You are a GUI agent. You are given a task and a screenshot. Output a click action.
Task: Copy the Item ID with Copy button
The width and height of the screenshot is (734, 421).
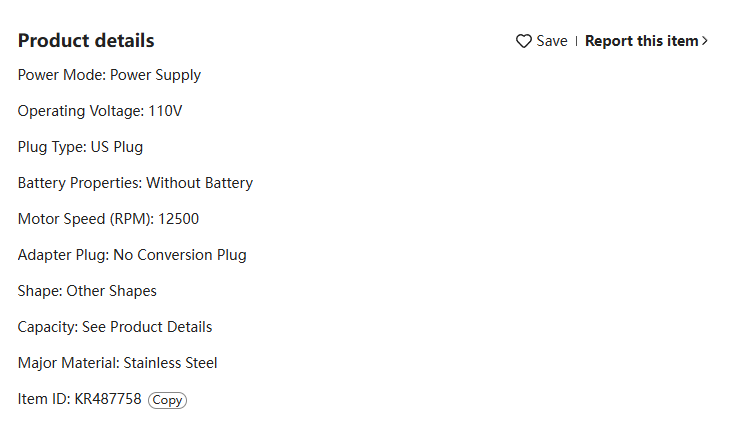[x=167, y=400]
